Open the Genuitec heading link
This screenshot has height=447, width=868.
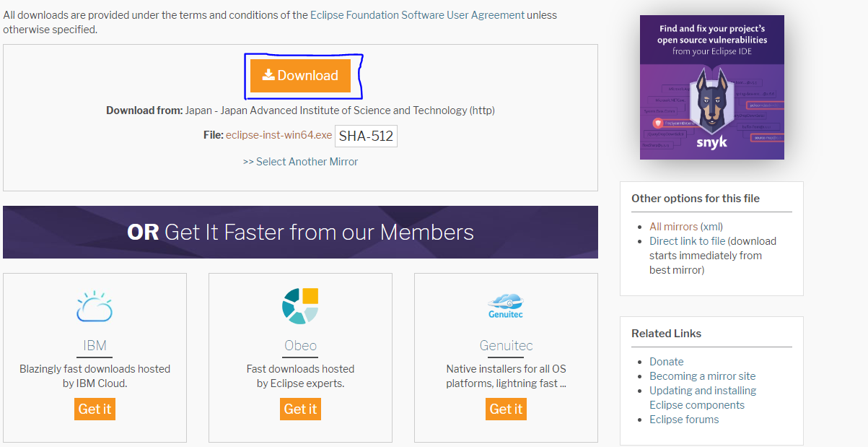(506, 345)
